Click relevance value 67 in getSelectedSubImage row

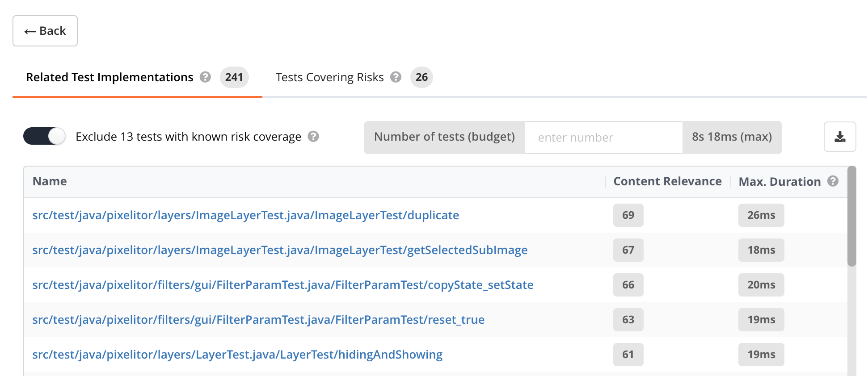(x=628, y=250)
